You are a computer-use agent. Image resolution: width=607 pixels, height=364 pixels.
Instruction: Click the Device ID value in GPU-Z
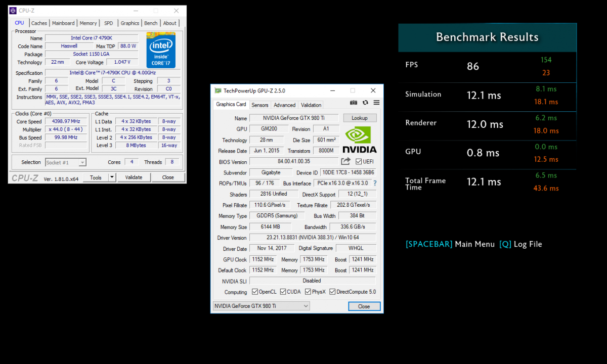(x=349, y=172)
